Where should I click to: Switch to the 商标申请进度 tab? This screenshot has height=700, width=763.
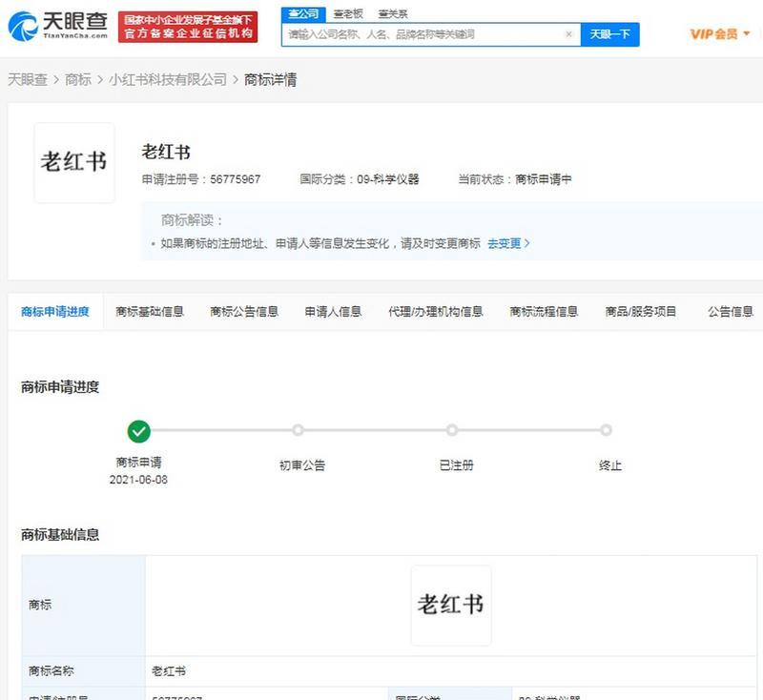click(x=55, y=312)
